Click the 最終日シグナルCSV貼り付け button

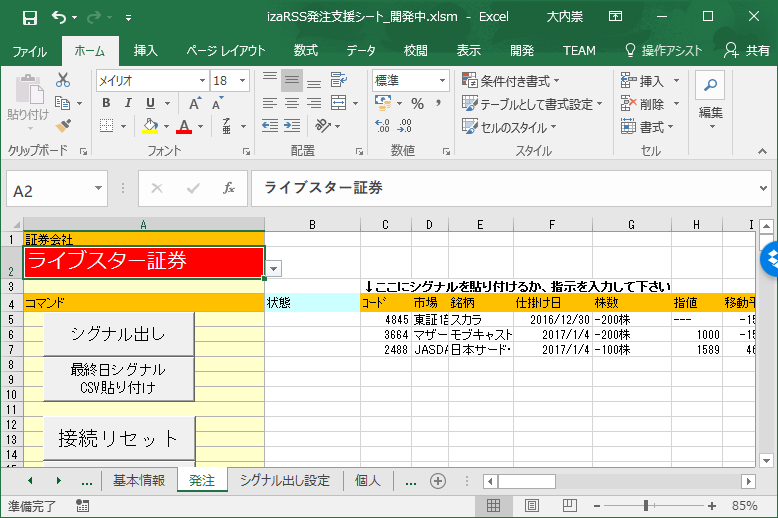pos(119,378)
